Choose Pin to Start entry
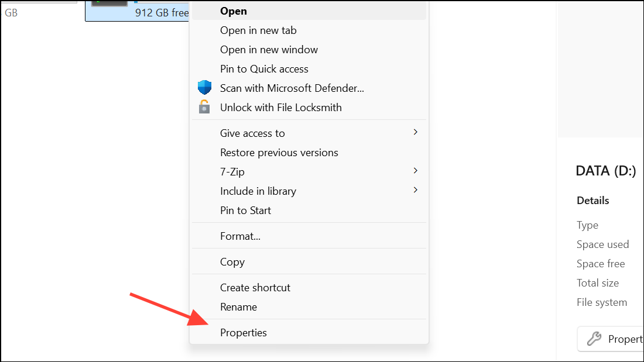 (x=309, y=211)
